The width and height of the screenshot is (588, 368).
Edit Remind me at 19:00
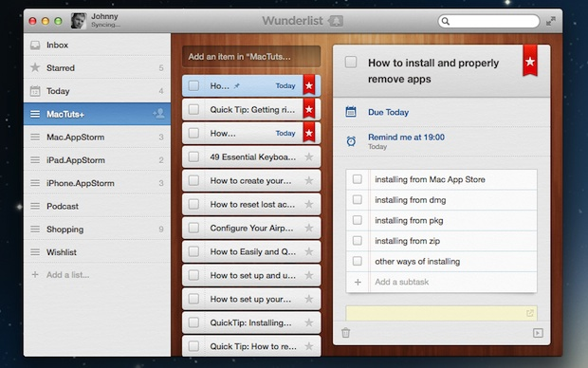pyautogui.click(x=406, y=138)
